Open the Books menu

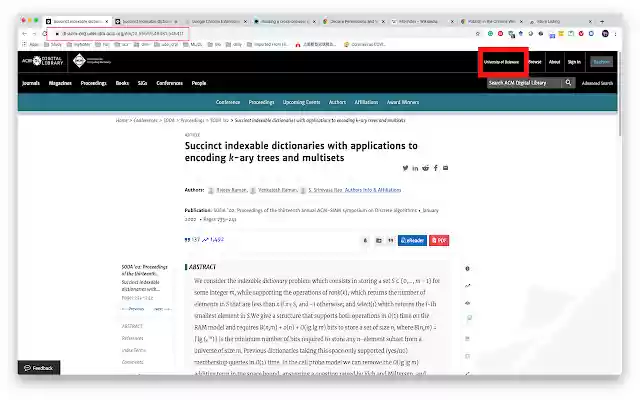tap(122, 83)
